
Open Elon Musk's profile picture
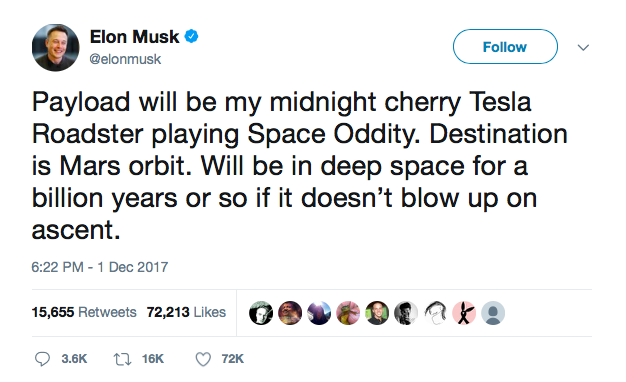coord(55,48)
